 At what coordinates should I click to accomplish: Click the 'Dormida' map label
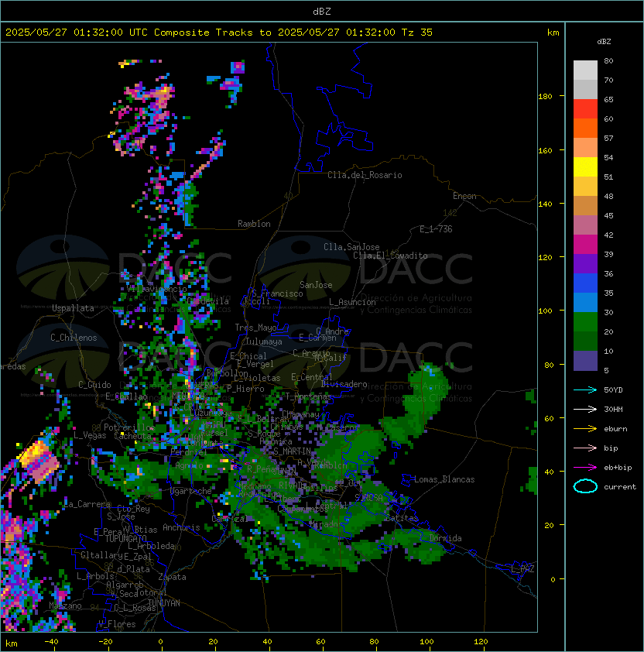pyautogui.click(x=445, y=538)
